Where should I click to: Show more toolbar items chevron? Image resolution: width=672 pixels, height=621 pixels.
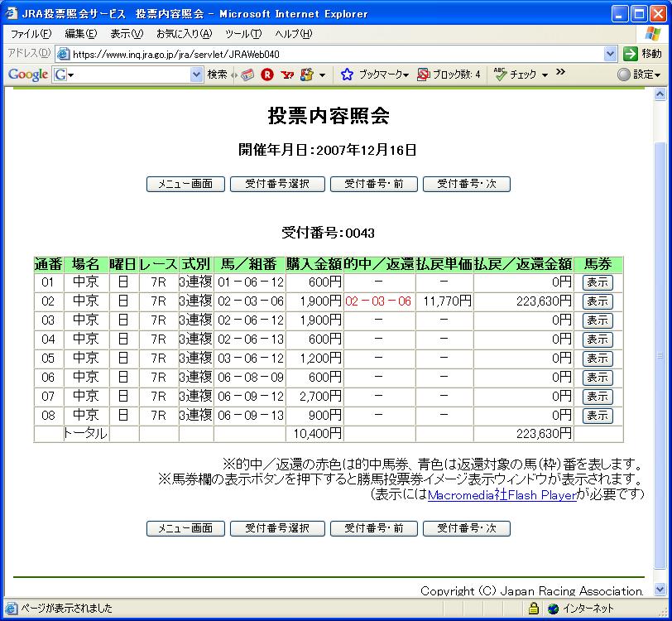point(560,71)
